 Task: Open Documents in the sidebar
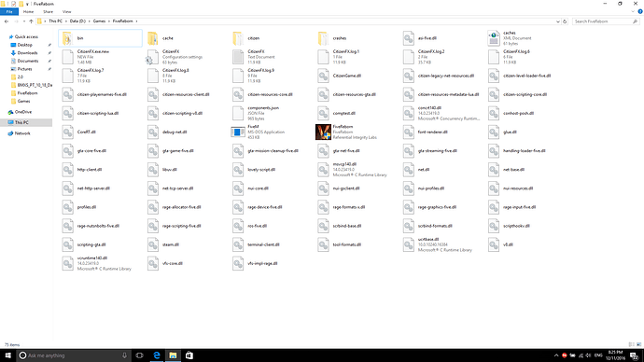(27, 61)
